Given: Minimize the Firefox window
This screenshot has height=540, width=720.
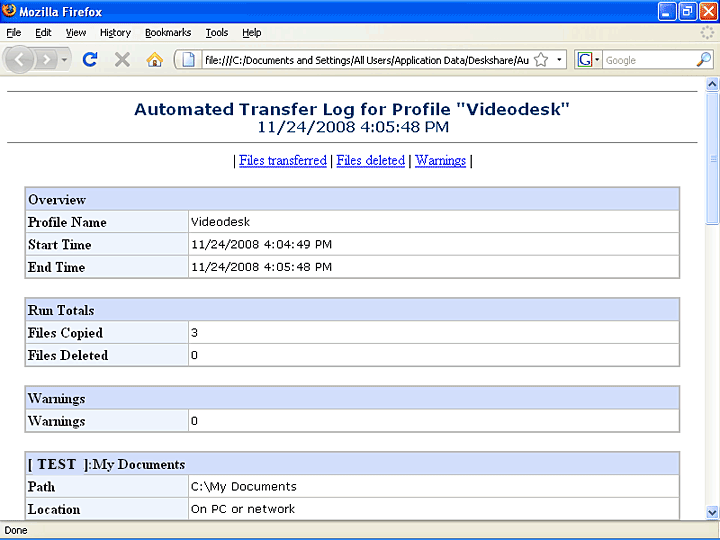Looking at the screenshot, I should 667,11.
